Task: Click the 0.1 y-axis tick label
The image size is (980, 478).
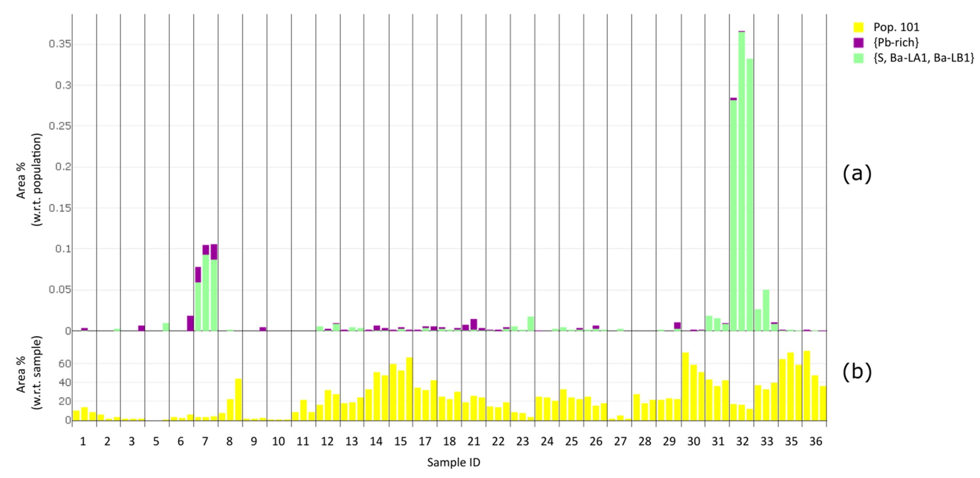Action: pos(63,249)
